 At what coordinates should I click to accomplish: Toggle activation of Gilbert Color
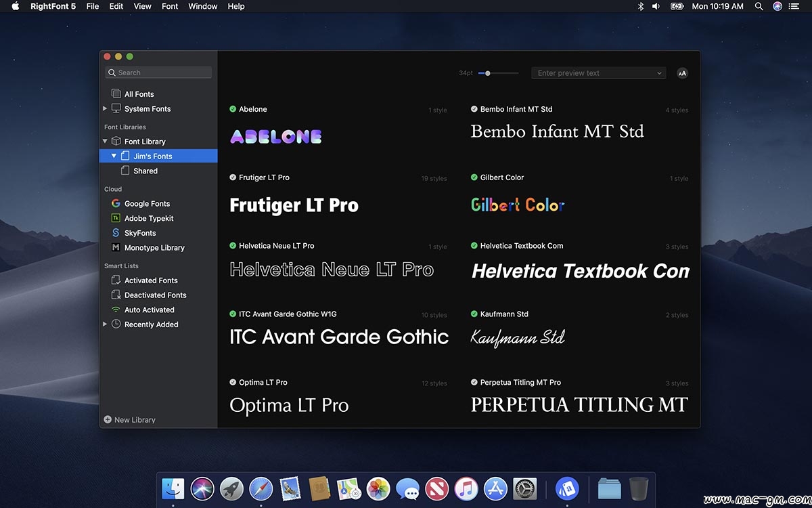tap(474, 177)
